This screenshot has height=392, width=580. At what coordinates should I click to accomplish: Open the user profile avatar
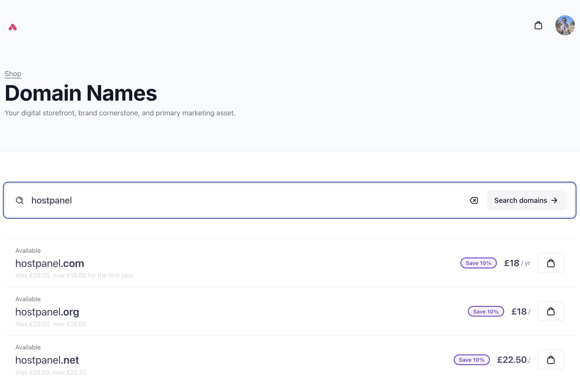coord(565,25)
